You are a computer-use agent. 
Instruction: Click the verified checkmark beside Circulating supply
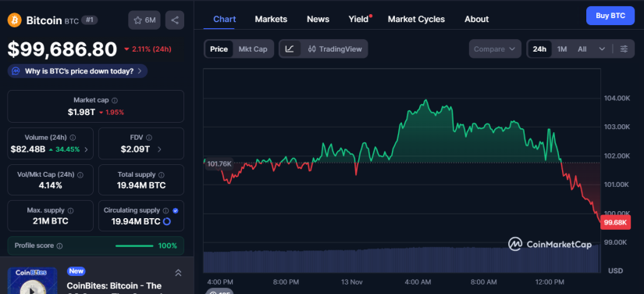176,210
